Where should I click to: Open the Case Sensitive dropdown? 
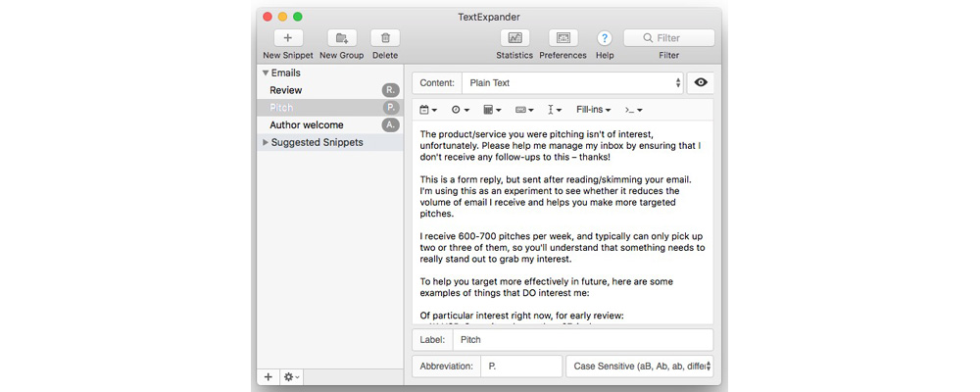(639, 367)
